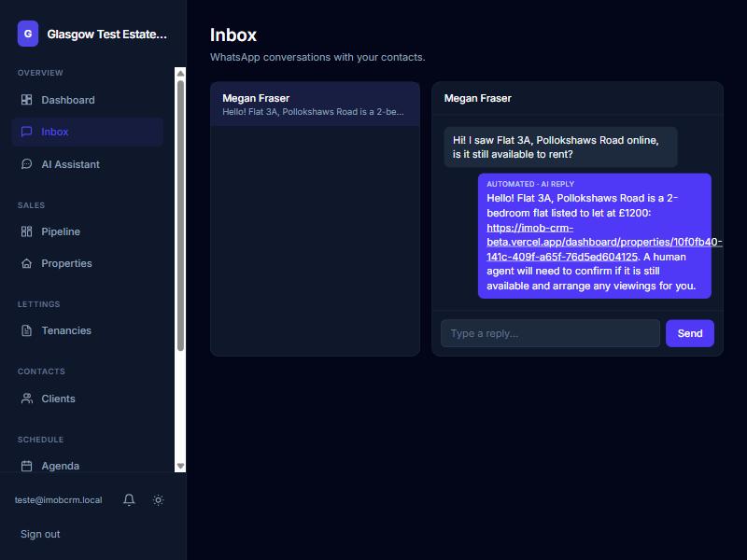Select Inbox in the sidebar
This screenshot has width=747, height=560.
coord(87,132)
